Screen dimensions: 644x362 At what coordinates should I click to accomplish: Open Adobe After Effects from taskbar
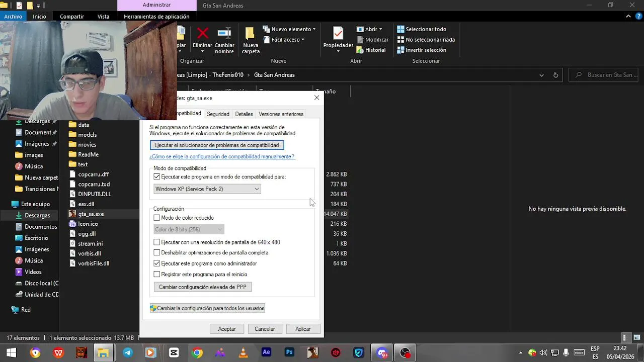266,352
